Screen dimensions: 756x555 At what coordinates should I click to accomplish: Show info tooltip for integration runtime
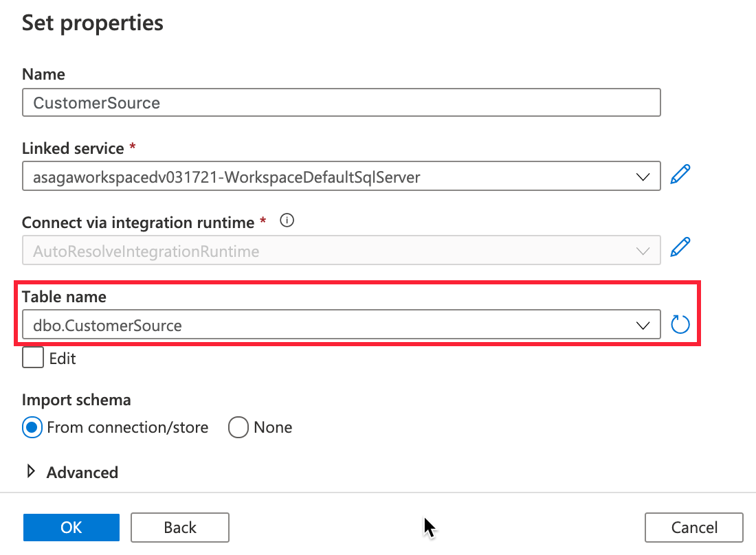(x=287, y=221)
